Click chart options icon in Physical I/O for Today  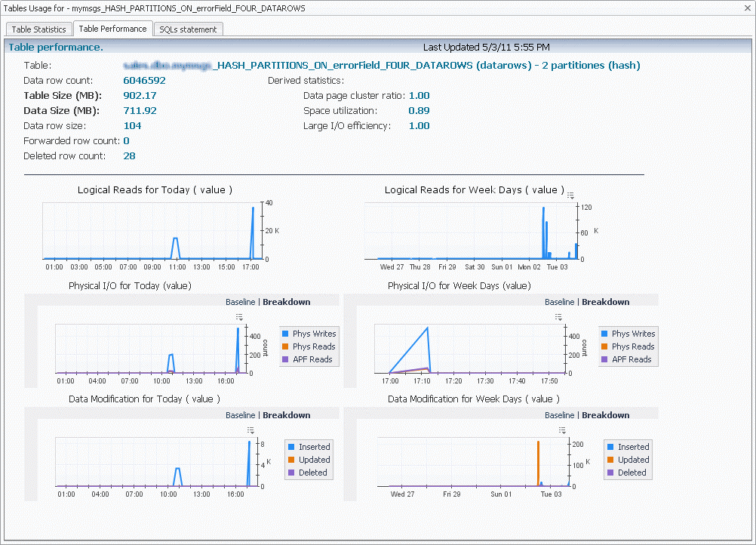click(239, 316)
